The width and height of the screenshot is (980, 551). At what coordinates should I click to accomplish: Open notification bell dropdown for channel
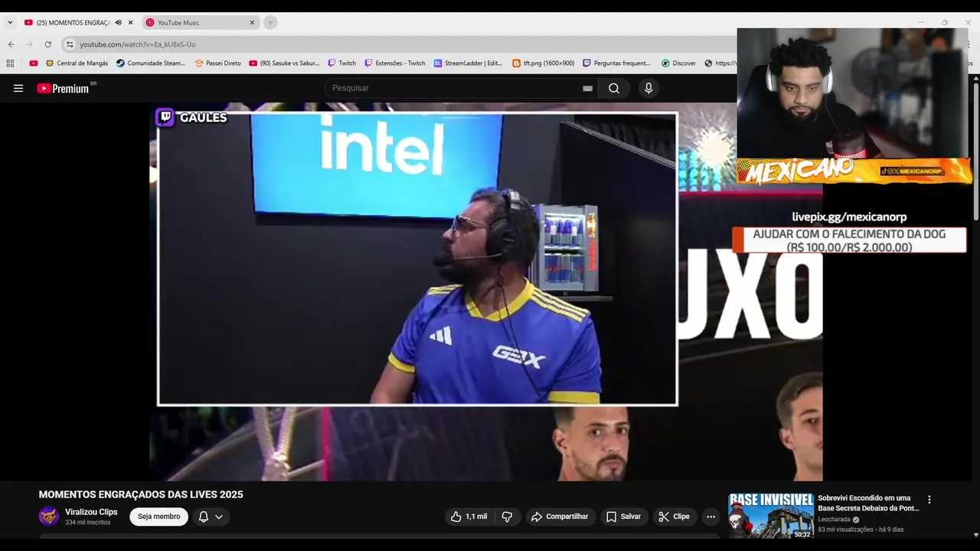click(x=211, y=517)
